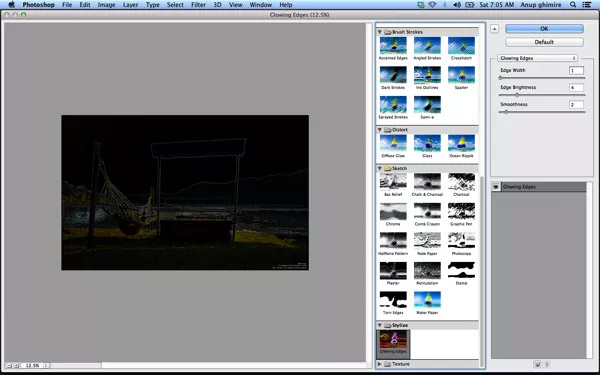Open the Layer menu
This screenshot has width=600, height=375.
click(x=130, y=5)
